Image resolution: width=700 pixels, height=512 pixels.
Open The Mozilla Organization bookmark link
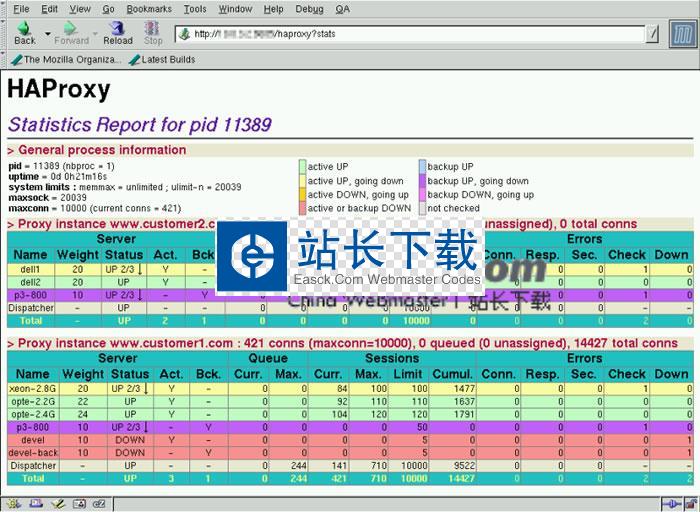(66, 59)
